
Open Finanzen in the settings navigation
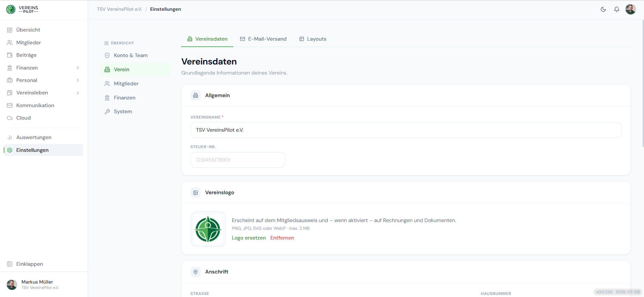point(135,98)
